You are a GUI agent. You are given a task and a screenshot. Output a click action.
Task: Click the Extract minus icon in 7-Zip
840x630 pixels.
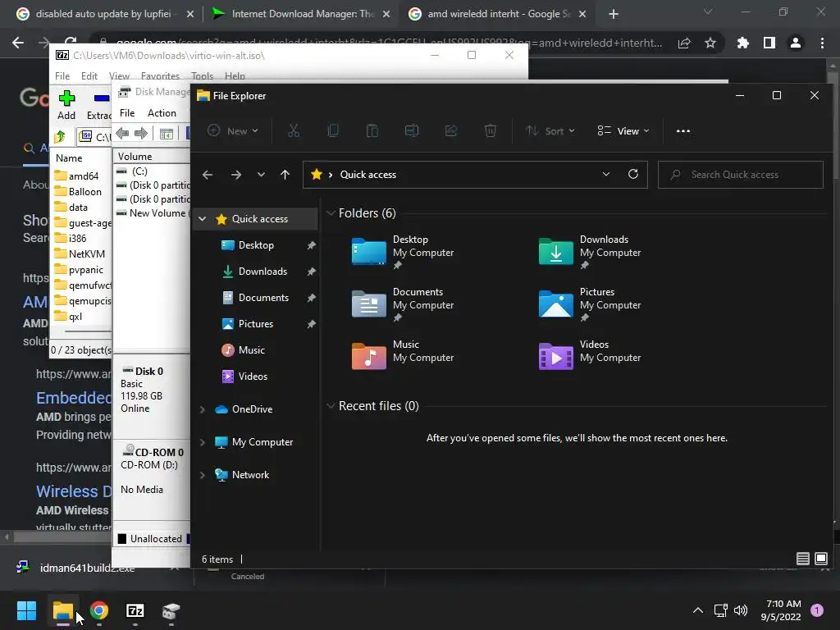tap(101, 98)
